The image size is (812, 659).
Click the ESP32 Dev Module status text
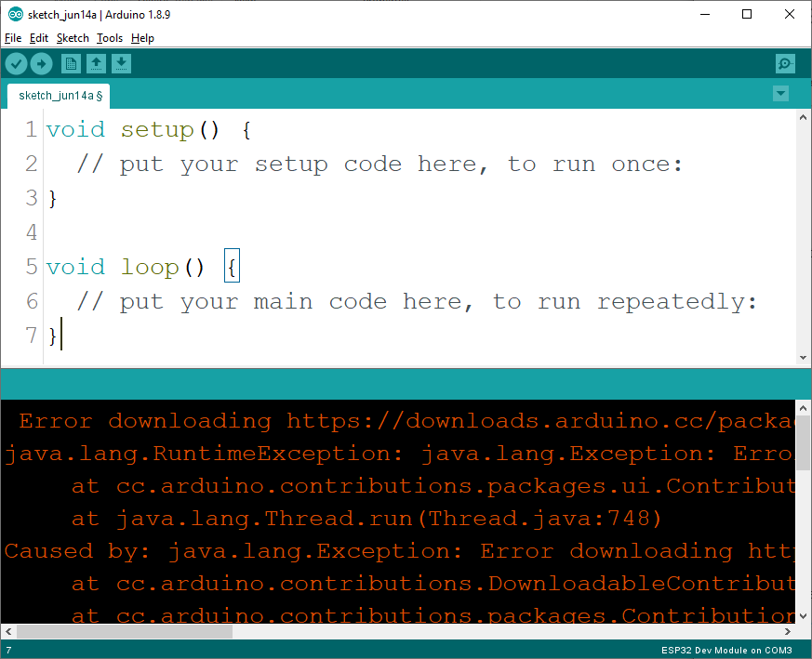(704, 651)
